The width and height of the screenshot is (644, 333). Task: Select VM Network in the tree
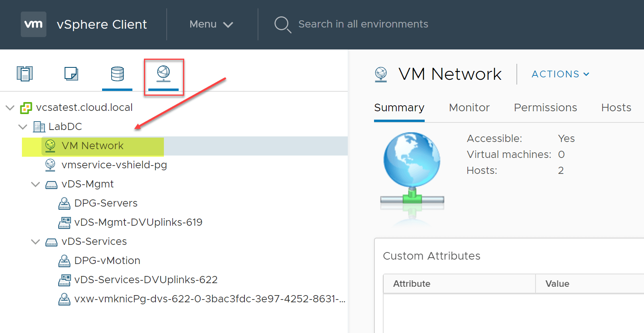coord(93,146)
